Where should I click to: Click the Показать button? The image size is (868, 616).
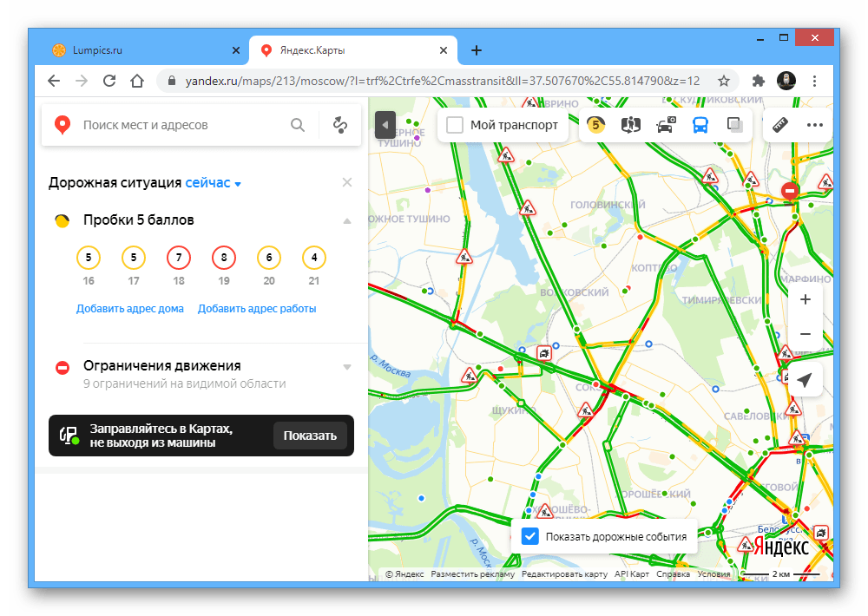[310, 436]
